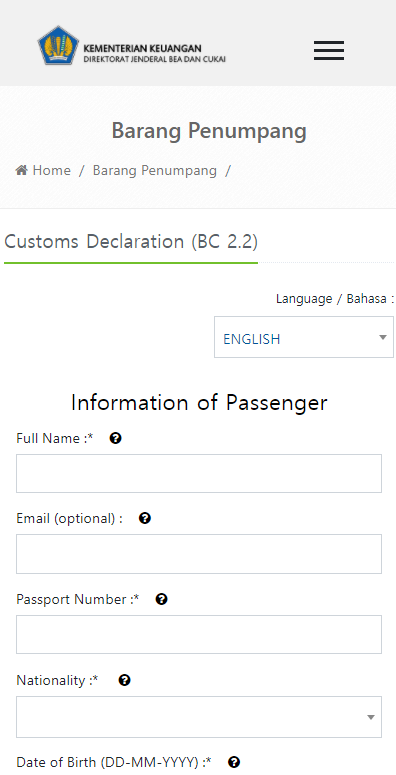Click the house icon in breadcrumb
The width and height of the screenshot is (396, 775).
[x=21, y=171]
